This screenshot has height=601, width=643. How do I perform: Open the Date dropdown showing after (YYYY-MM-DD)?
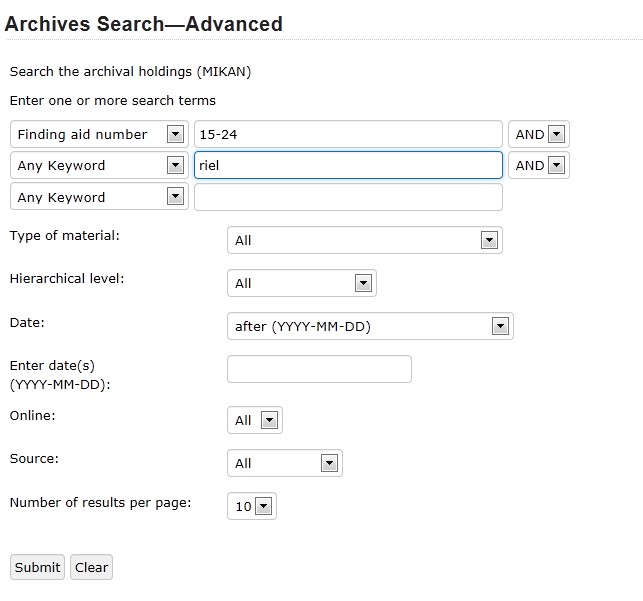pos(370,326)
